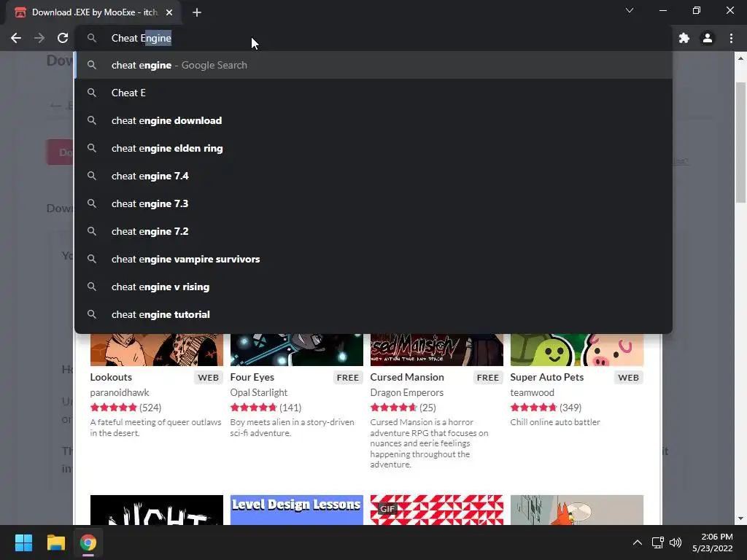Select 'cheat engine tutorial' suggestion
The image size is (747, 560).
(x=373, y=314)
